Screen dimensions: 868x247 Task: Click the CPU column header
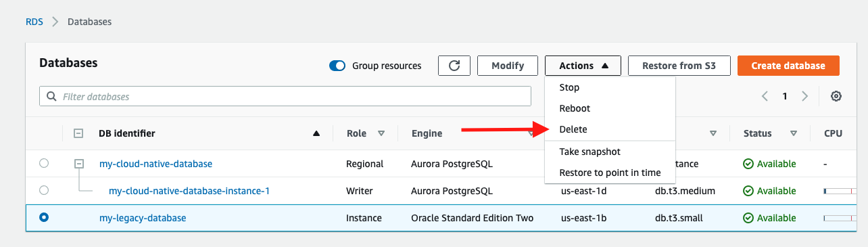tap(833, 133)
